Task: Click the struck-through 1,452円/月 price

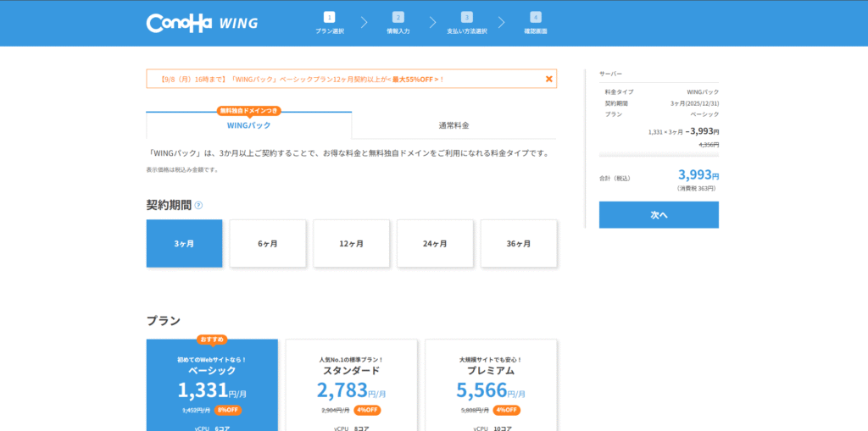Action: click(196, 411)
